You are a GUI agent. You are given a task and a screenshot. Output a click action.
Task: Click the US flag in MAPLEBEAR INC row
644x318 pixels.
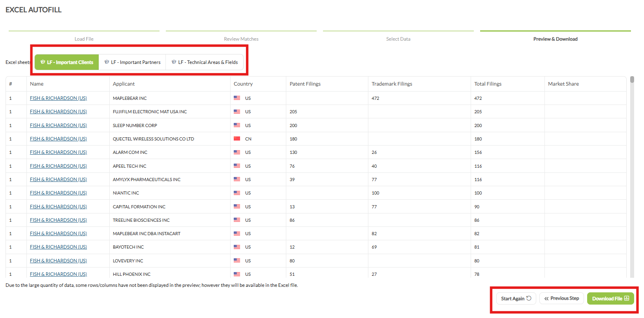point(237,98)
